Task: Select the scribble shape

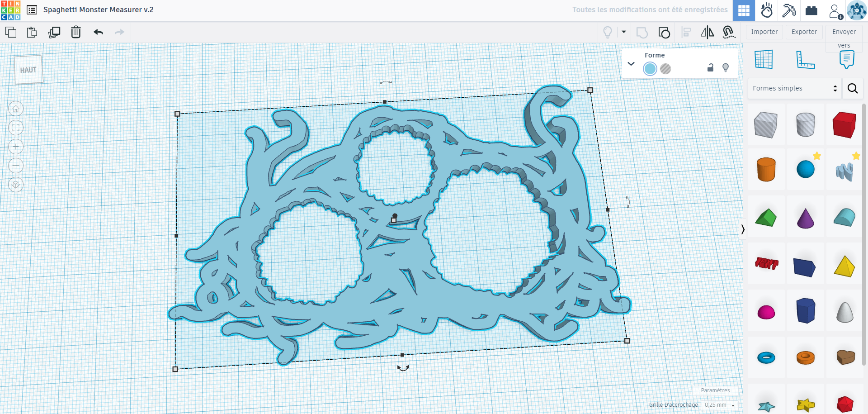Action: (x=844, y=171)
